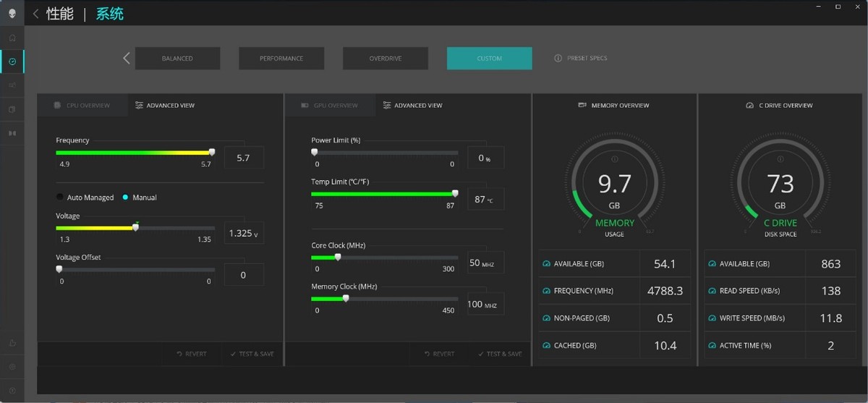The height and width of the screenshot is (403, 868).
Task: Click the info icon inside the C drive gauge
Action: point(780,159)
